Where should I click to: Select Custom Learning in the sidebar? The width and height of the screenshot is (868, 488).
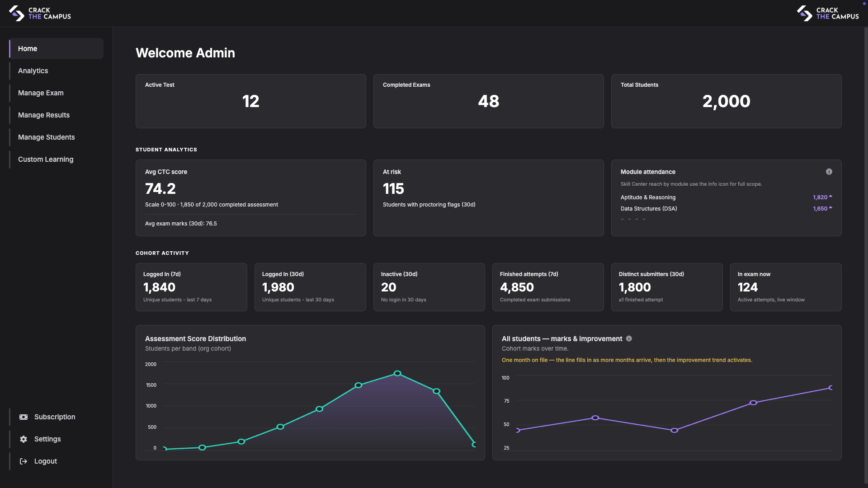[46, 159]
